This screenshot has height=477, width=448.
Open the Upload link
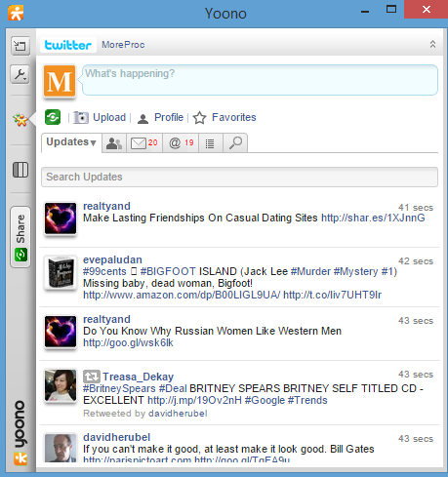(x=109, y=117)
